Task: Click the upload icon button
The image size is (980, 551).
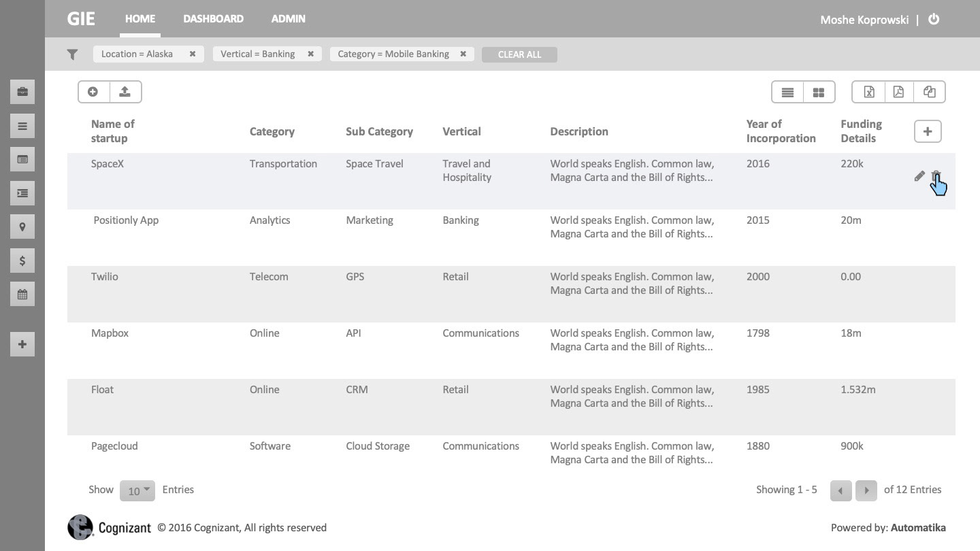Action: [125, 92]
